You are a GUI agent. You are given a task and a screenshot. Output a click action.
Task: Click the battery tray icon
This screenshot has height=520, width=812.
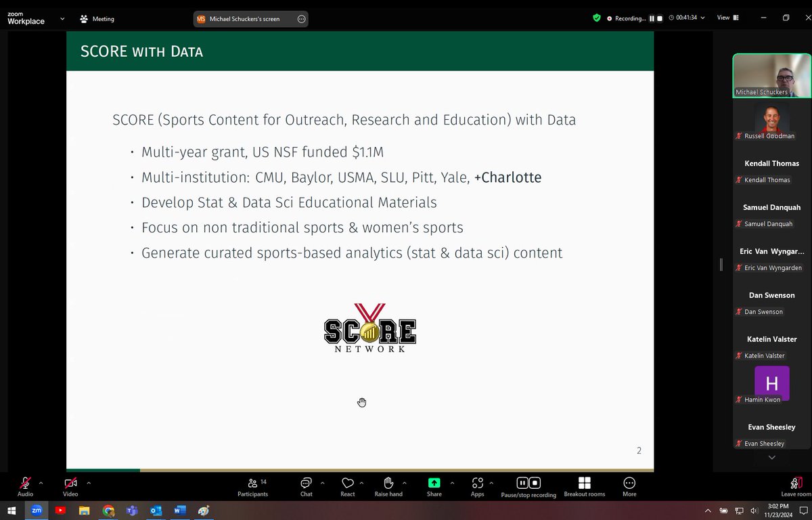[x=723, y=511]
